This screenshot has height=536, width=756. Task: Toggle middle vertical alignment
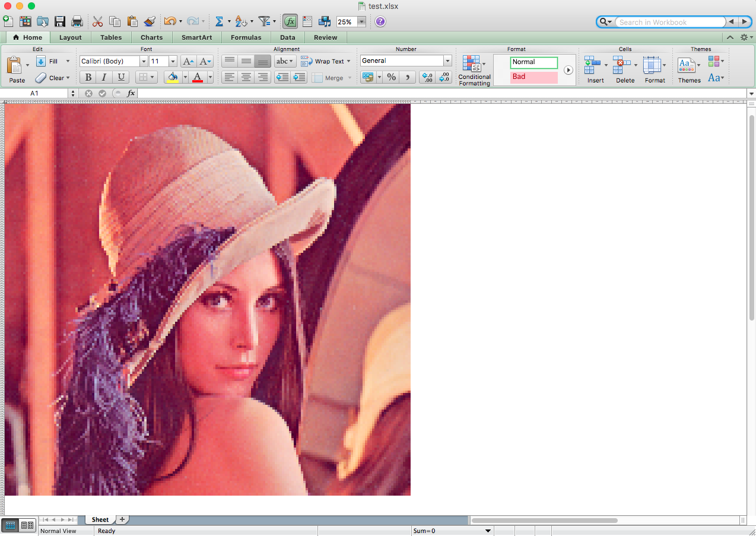click(x=246, y=61)
